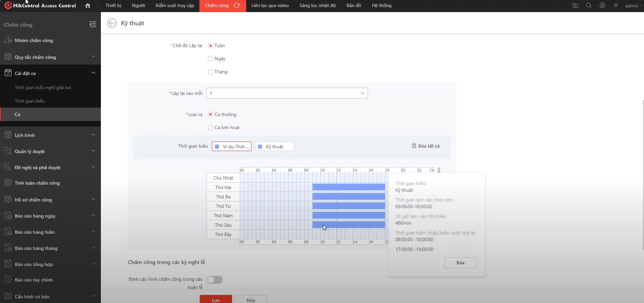Open the compass navigation icon
This screenshot has width=644, height=303.
(602, 6)
